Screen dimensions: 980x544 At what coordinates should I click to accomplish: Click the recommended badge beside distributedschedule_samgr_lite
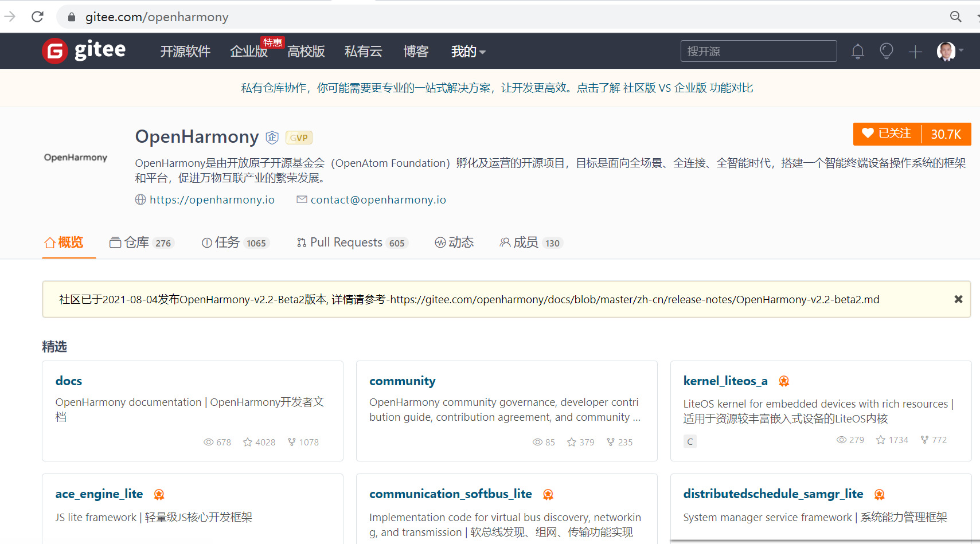coord(880,494)
